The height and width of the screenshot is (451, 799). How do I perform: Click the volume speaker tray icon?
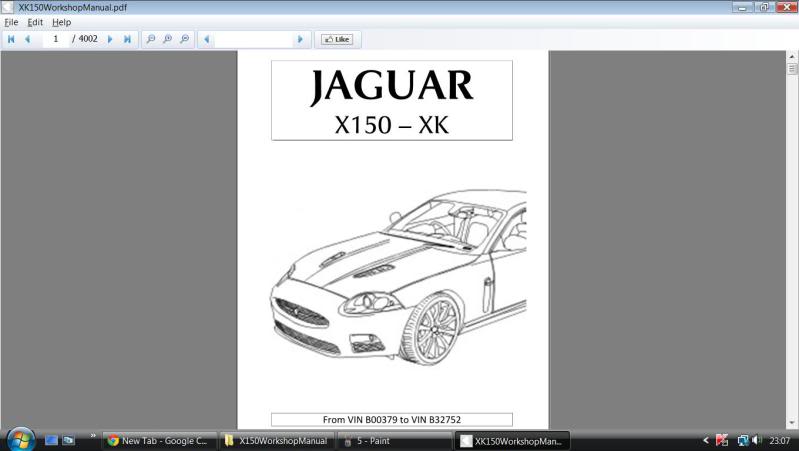click(757, 440)
